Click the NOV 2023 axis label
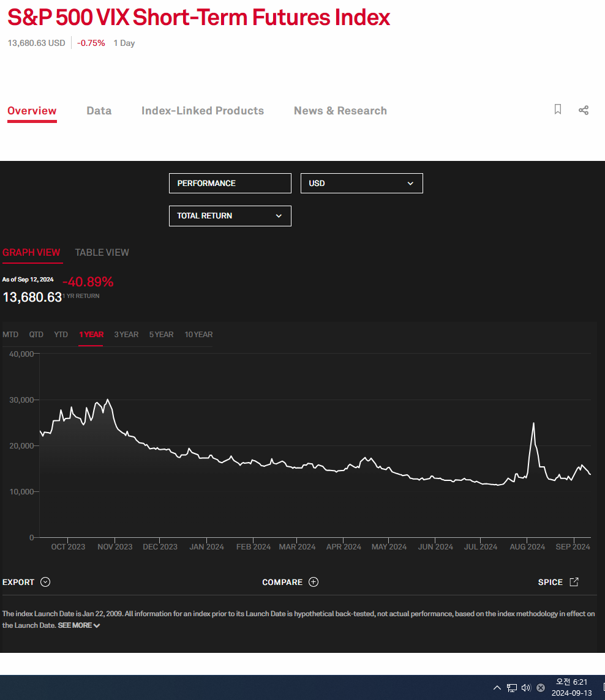 click(x=115, y=547)
